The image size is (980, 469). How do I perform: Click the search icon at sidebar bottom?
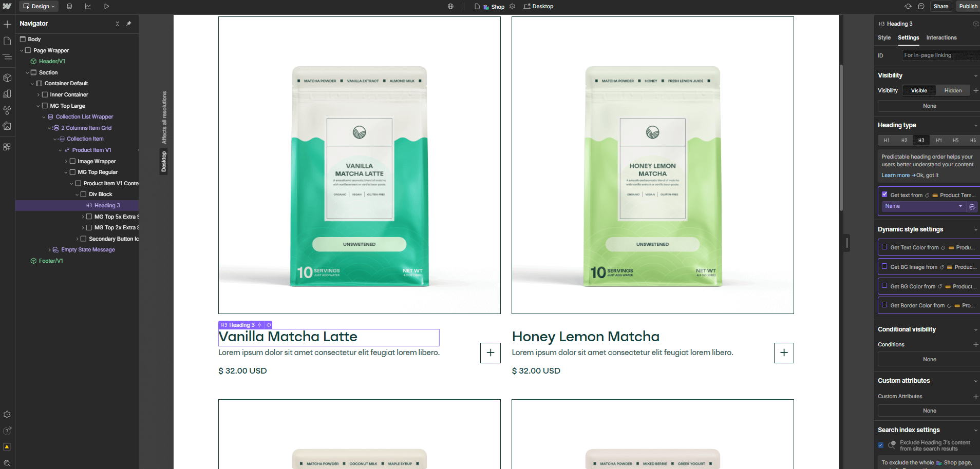[x=7, y=463]
